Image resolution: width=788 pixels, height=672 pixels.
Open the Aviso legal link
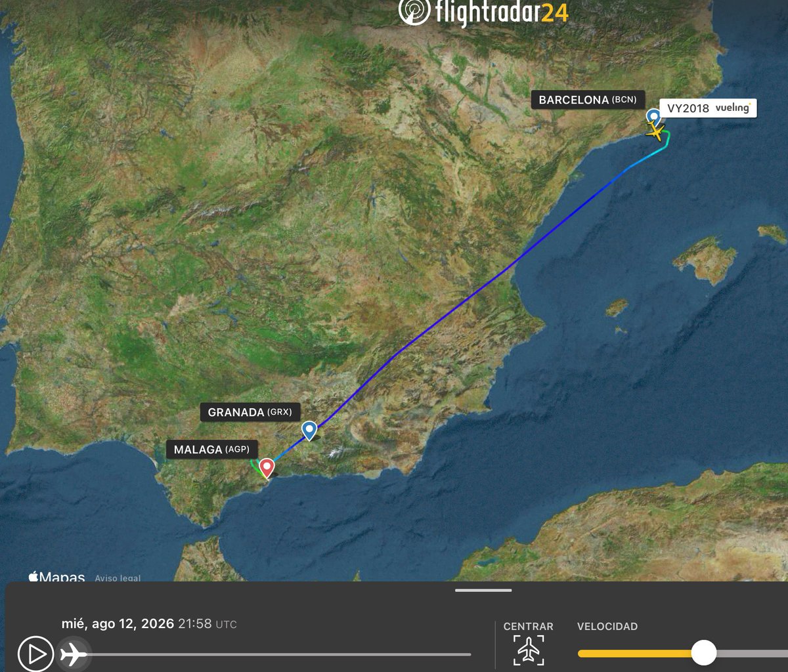pyautogui.click(x=118, y=578)
